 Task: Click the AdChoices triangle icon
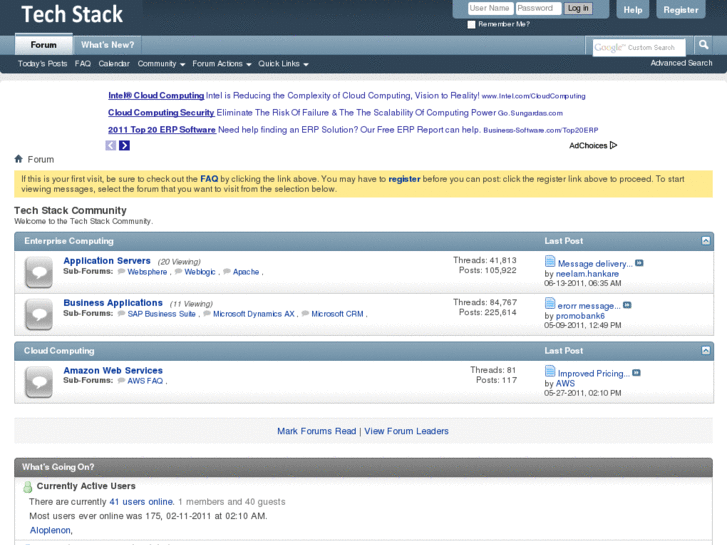pos(613,145)
